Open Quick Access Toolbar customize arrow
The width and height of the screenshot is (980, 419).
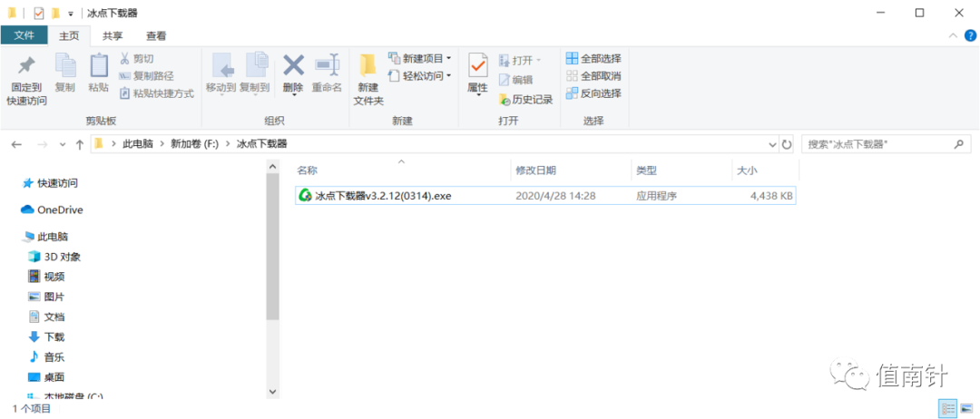point(71,13)
